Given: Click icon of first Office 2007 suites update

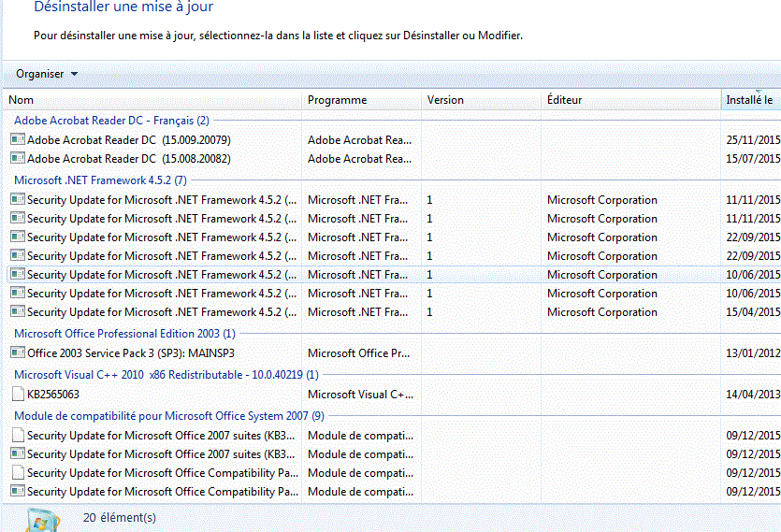Looking at the screenshot, I should click(17, 435).
